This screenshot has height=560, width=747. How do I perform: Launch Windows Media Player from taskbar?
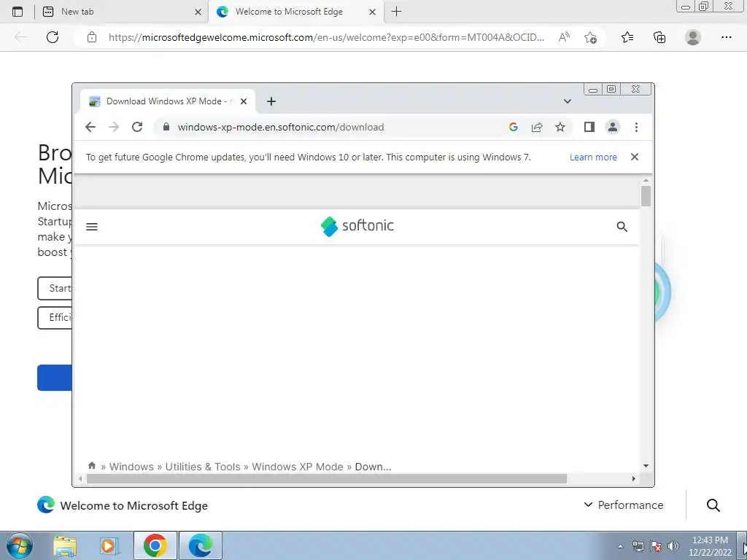point(109,546)
